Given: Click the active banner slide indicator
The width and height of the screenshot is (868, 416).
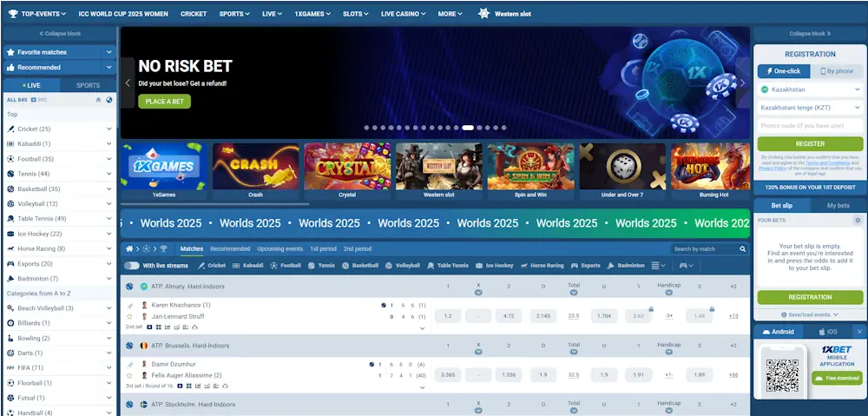Looking at the screenshot, I should tap(468, 128).
